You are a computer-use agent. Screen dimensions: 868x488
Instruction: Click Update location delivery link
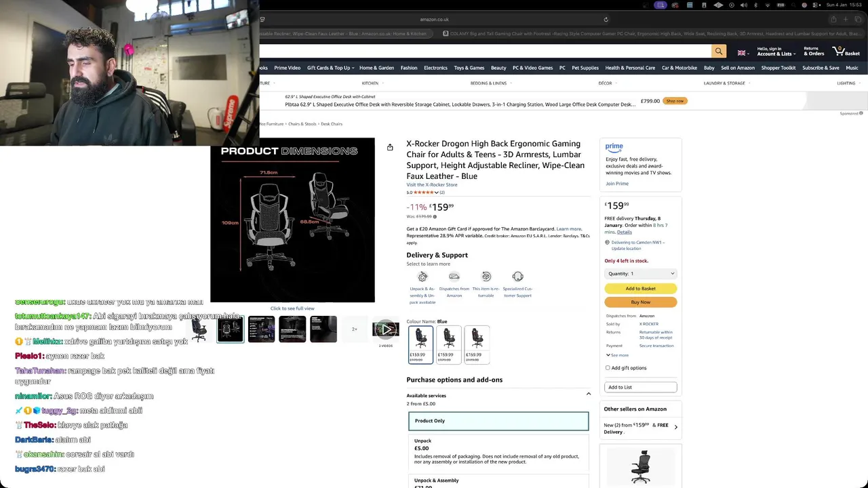tap(626, 249)
